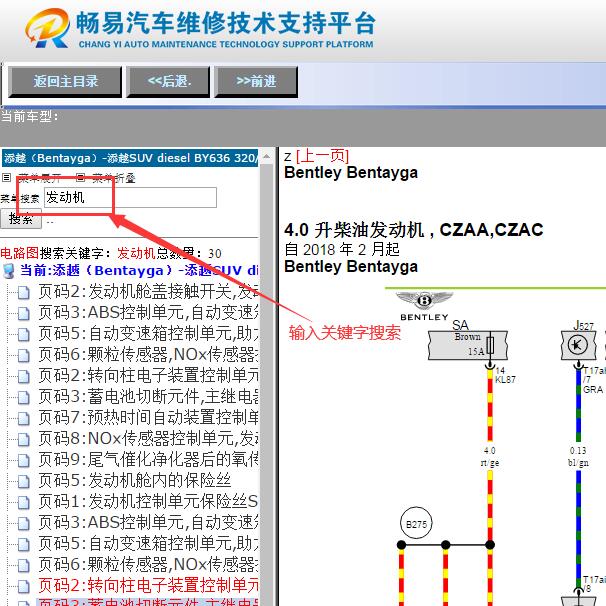The height and width of the screenshot is (606, 606).
Task: Select the SA Brown 15A fuse box component
Action: (468, 345)
